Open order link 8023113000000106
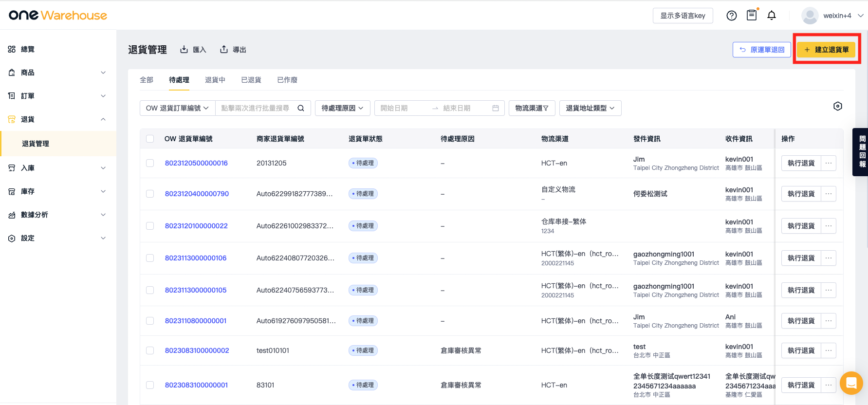The width and height of the screenshot is (868, 405). coord(196,258)
